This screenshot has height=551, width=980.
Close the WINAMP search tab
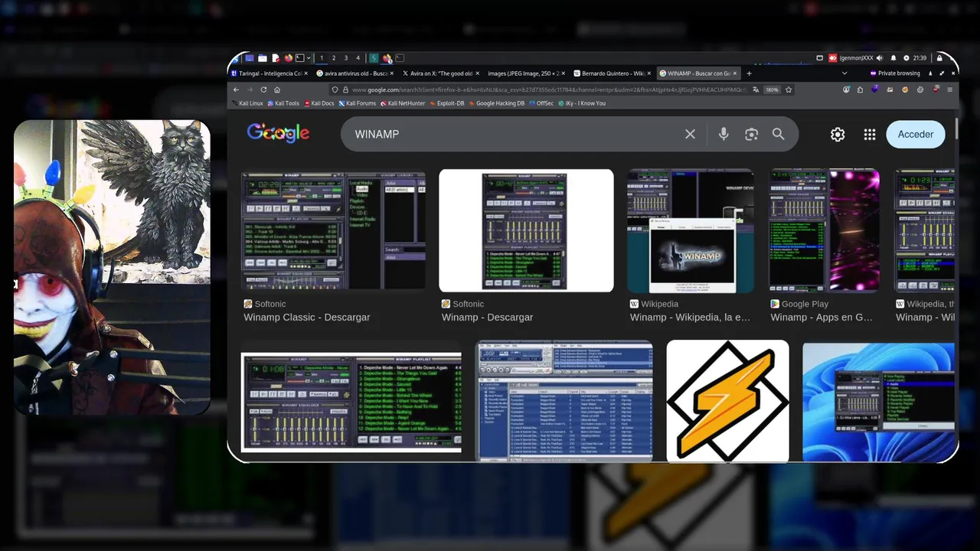736,73
